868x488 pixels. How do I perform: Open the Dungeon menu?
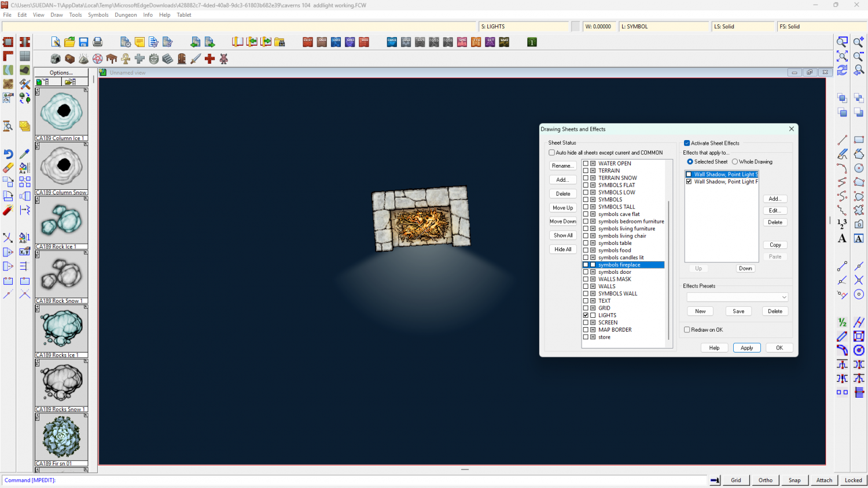click(x=126, y=15)
